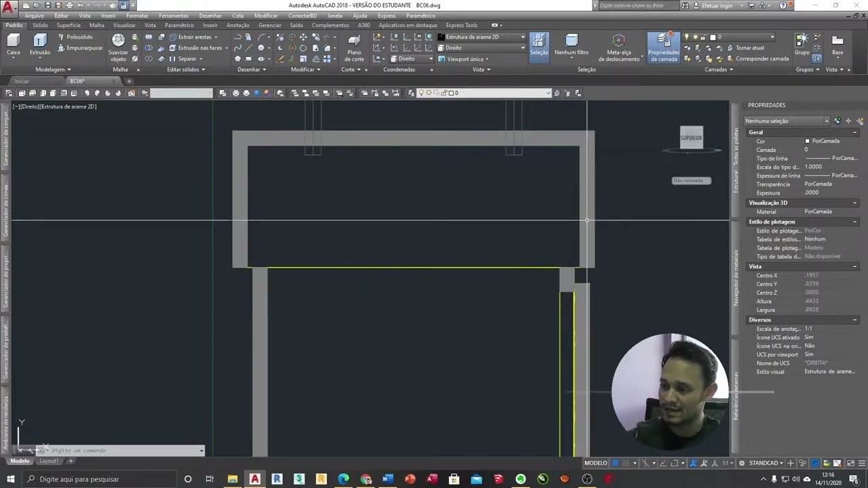Toggle snap mode in the status bar
868x488 pixels.
tap(625, 463)
